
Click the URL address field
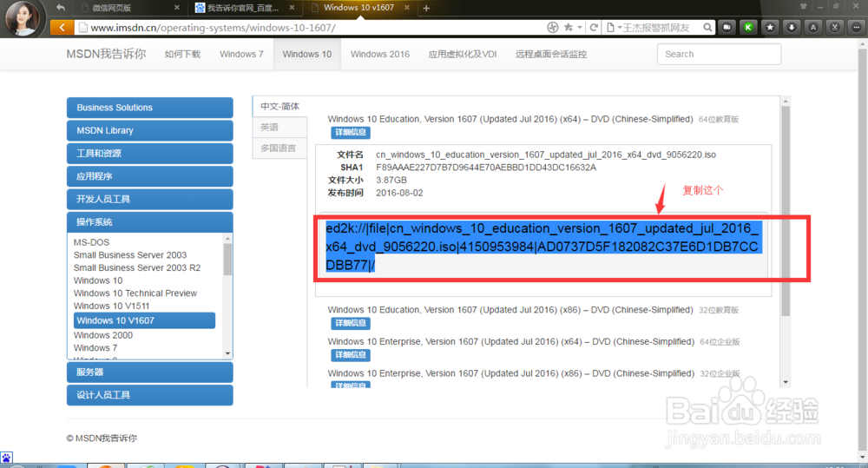310,27
